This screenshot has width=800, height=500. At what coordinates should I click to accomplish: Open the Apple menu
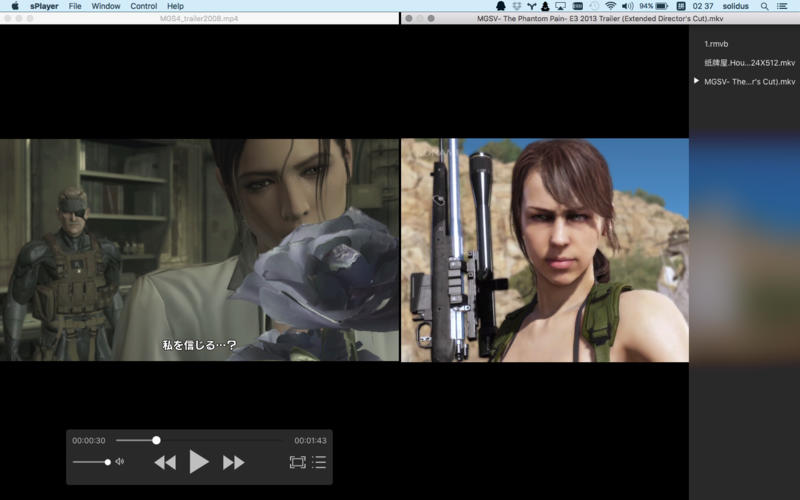tap(15, 6)
